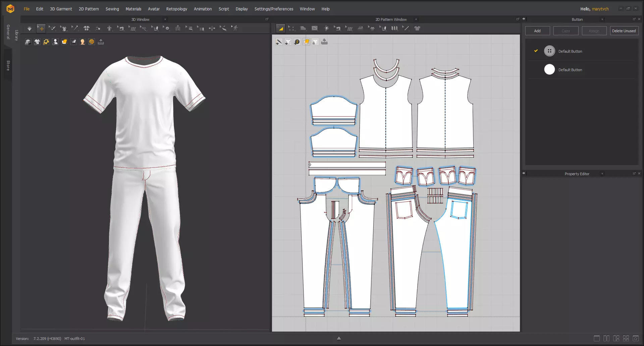This screenshot has height=346, width=644.
Task: Open the Button panel title dropdown arrow
Action: [602, 19]
